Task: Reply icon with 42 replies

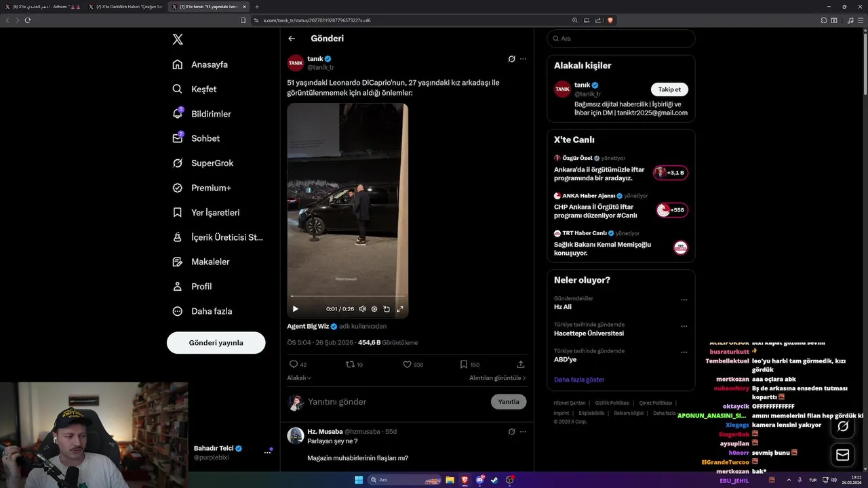Action: click(x=294, y=364)
